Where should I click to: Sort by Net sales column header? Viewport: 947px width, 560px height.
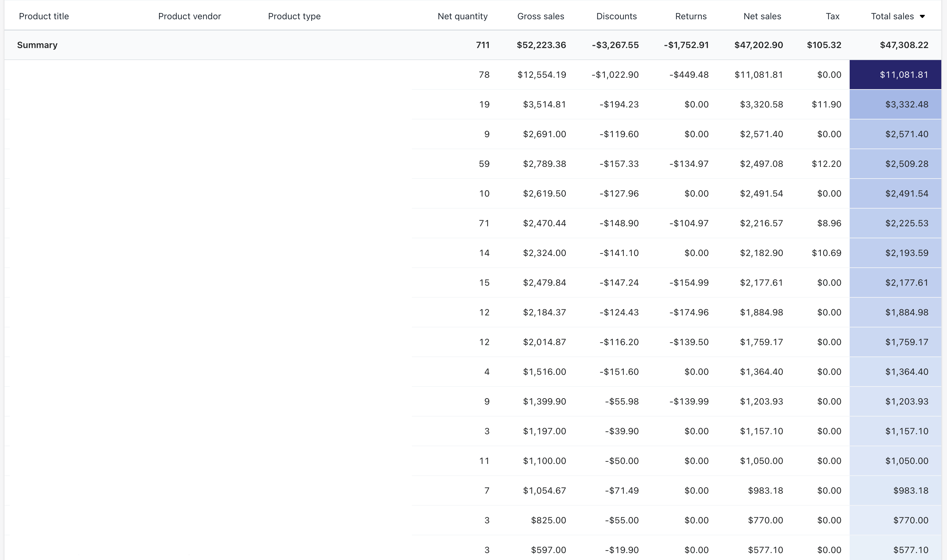pos(762,16)
